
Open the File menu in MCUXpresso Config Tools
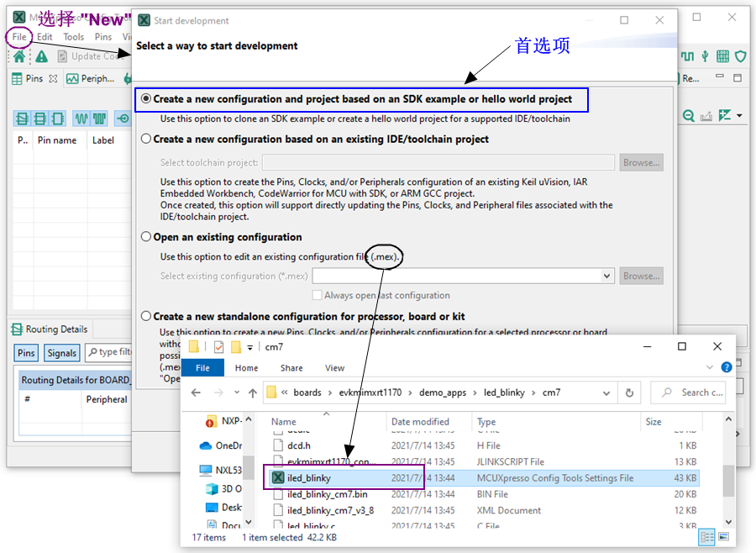pos(19,37)
